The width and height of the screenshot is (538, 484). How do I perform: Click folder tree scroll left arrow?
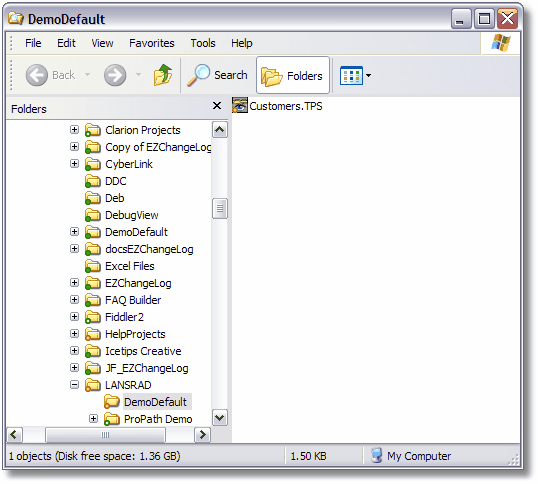(x=14, y=435)
